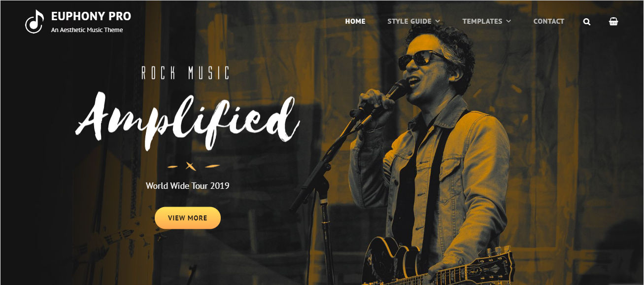Image resolution: width=644 pixels, height=285 pixels.
Task: Click the World Wide Tour 2019 text
Action: click(x=188, y=186)
